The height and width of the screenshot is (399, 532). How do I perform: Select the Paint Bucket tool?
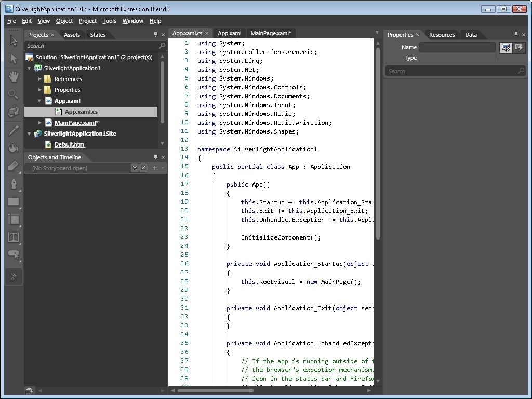point(14,148)
